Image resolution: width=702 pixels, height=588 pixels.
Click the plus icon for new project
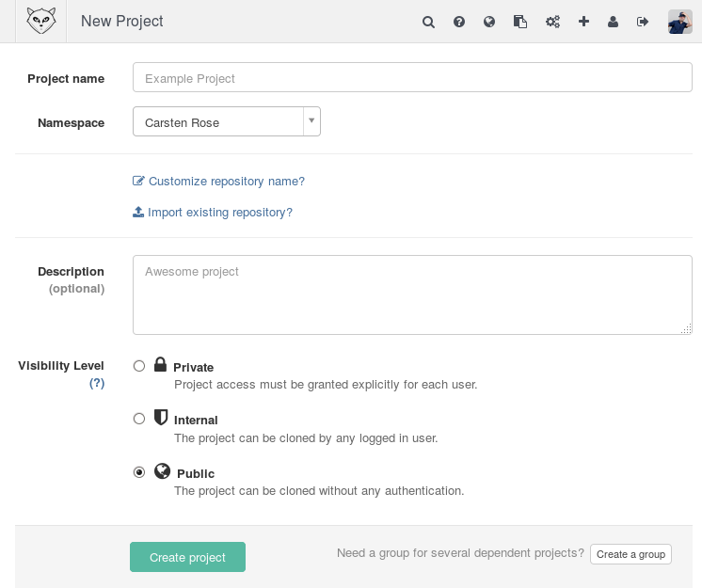tap(583, 22)
